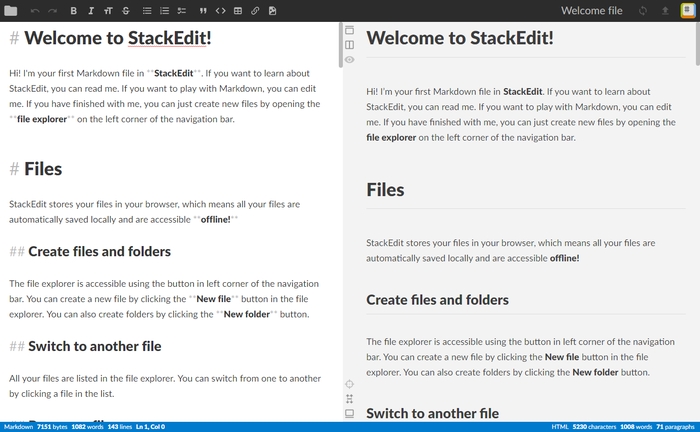This screenshot has height=432, width=700.
Task: Toggle scroll sync icon
Action: click(350, 399)
